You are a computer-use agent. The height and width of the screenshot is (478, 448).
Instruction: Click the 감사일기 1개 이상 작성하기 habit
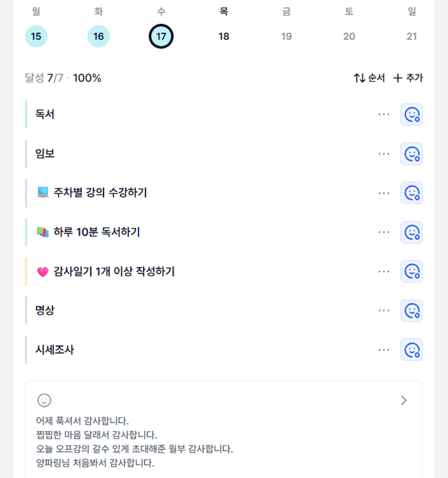click(x=114, y=272)
